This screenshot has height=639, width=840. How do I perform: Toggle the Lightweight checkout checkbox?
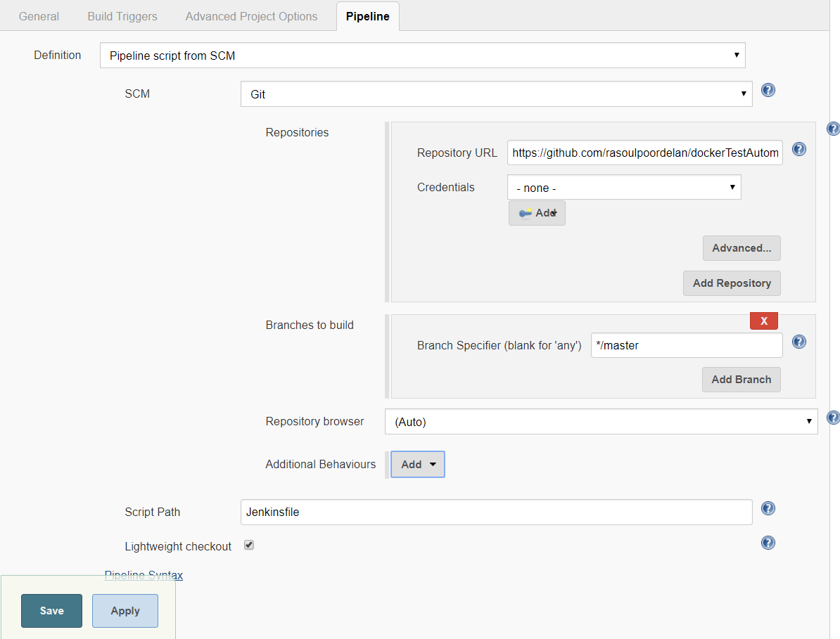point(249,546)
